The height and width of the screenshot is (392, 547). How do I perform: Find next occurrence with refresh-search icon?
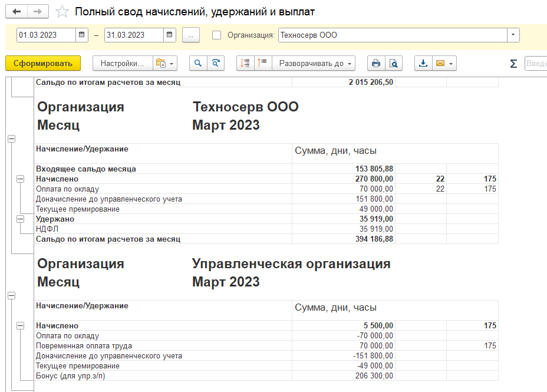pyautogui.click(x=216, y=63)
